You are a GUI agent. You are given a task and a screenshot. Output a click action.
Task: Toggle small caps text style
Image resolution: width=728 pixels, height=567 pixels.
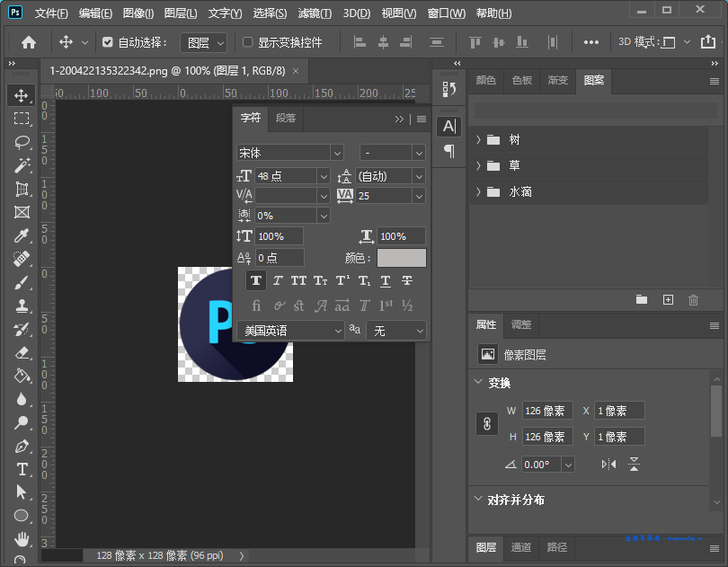point(320,280)
